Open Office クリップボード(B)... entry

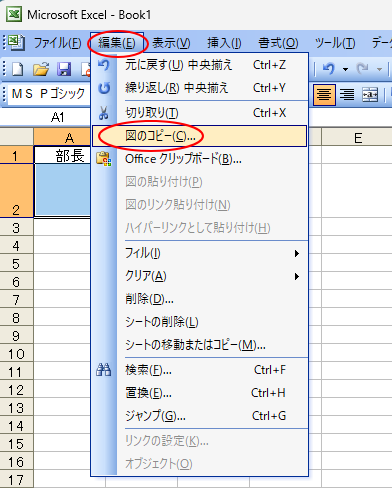(199, 159)
